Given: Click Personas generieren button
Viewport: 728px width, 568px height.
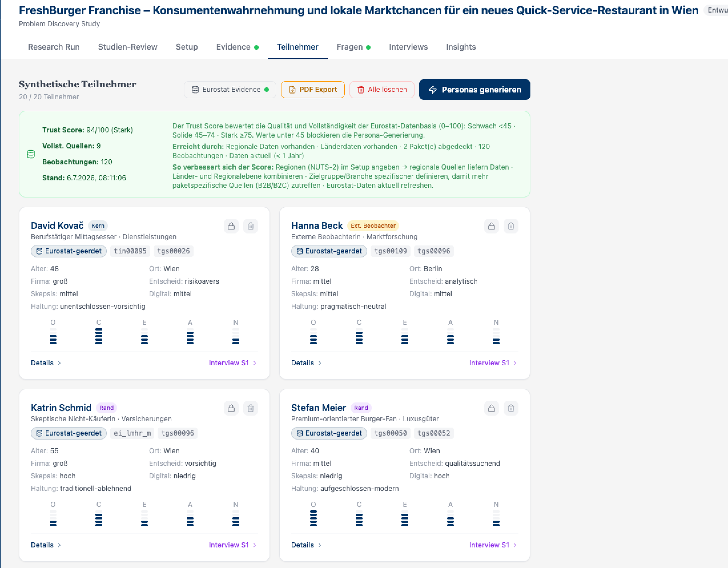Looking at the screenshot, I should click(x=475, y=90).
